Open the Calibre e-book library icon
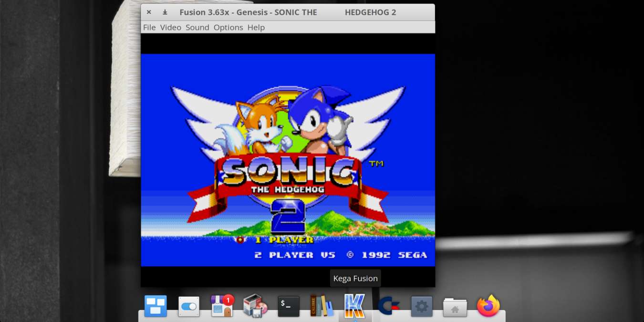Image resolution: width=644 pixels, height=322 pixels. point(322,306)
